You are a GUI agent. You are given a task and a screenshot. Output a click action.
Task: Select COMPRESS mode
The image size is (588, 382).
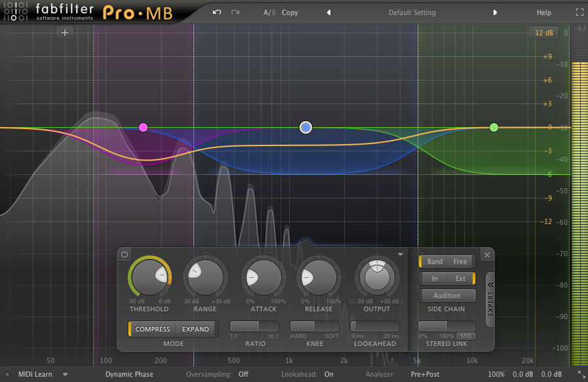pyautogui.click(x=152, y=329)
